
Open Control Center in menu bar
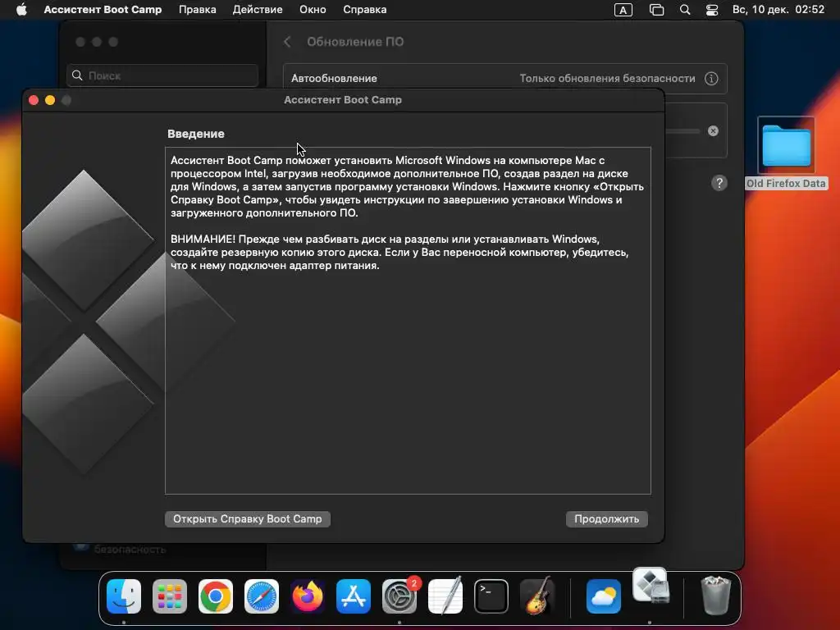coord(712,10)
